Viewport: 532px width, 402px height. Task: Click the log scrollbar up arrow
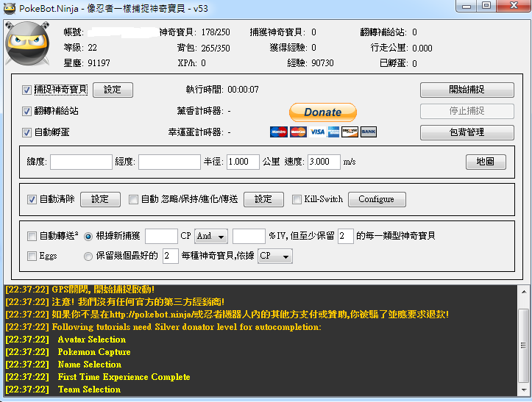coord(524,292)
